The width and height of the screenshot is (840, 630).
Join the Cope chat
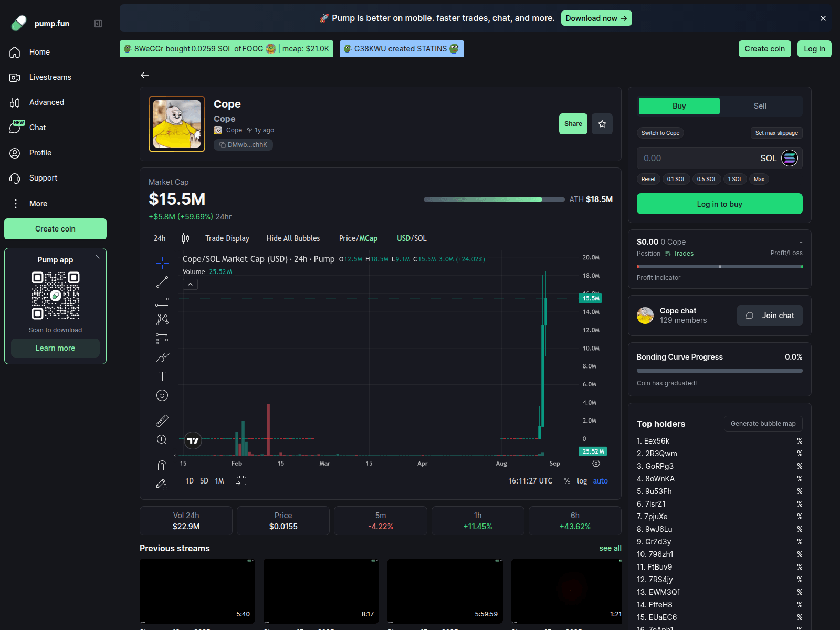[770, 316]
